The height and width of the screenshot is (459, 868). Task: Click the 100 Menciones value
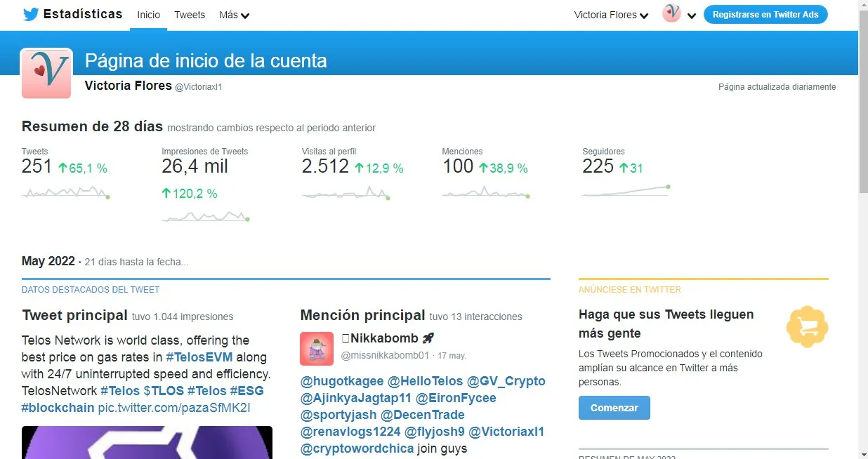(458, 166)
